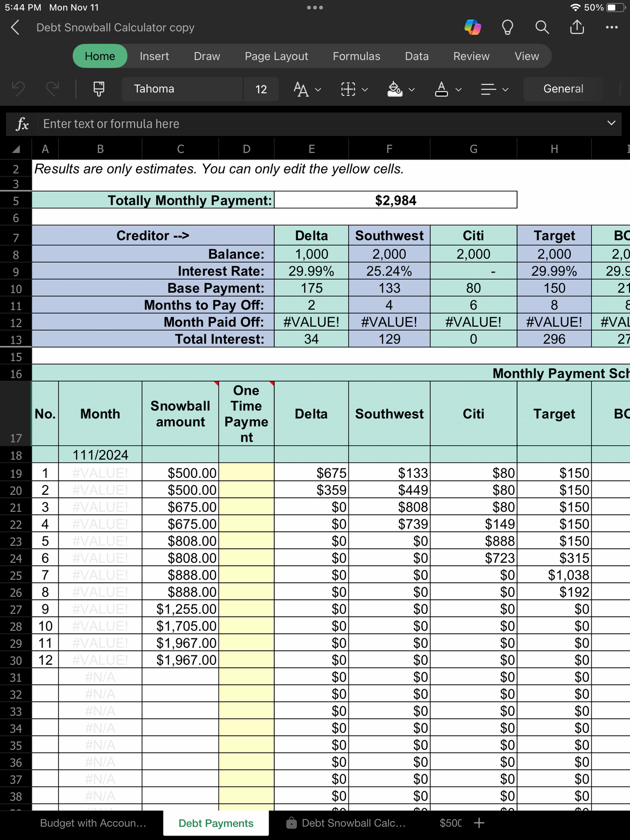Expand the formula bar chevron

click(611, 123)
